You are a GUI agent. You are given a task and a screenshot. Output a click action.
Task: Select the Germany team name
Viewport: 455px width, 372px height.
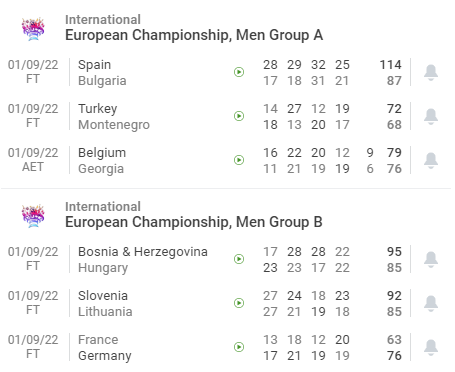tap(105, 356)
